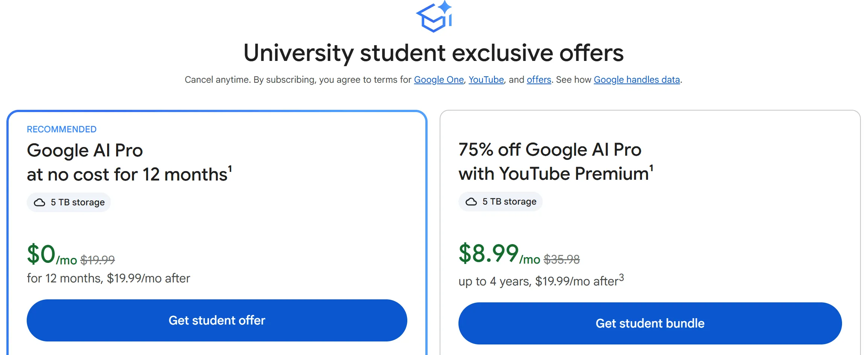Open the offers terms link
The width and height of the screenshot is (868, 355).
539,80
